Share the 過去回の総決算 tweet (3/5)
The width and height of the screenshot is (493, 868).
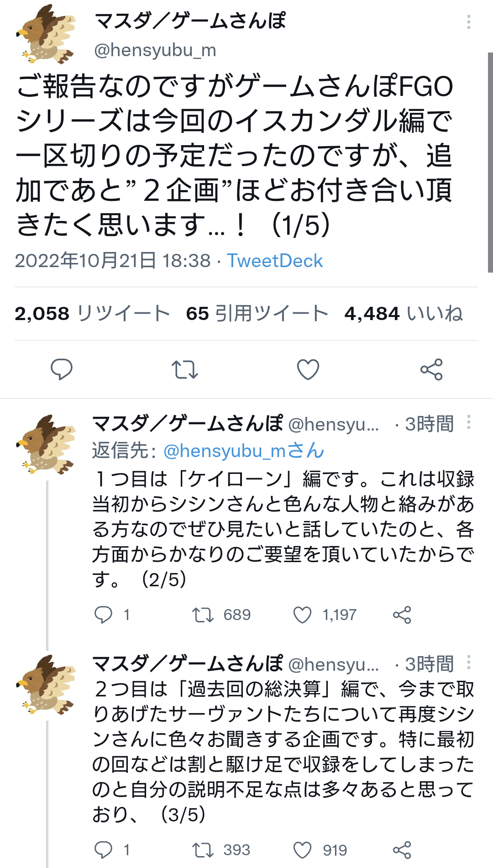402,850
